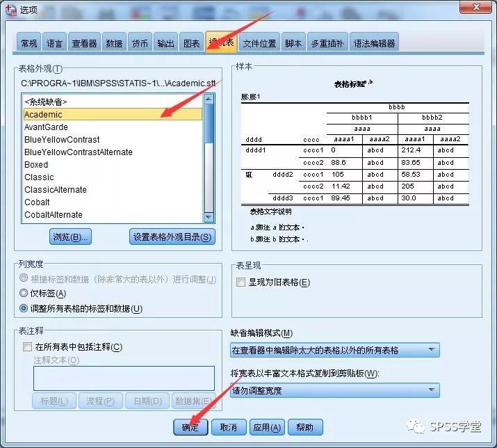This screenshot has height=448, width=497.
Task: Close the 选项 dialog window
Action: coord(476,7)
